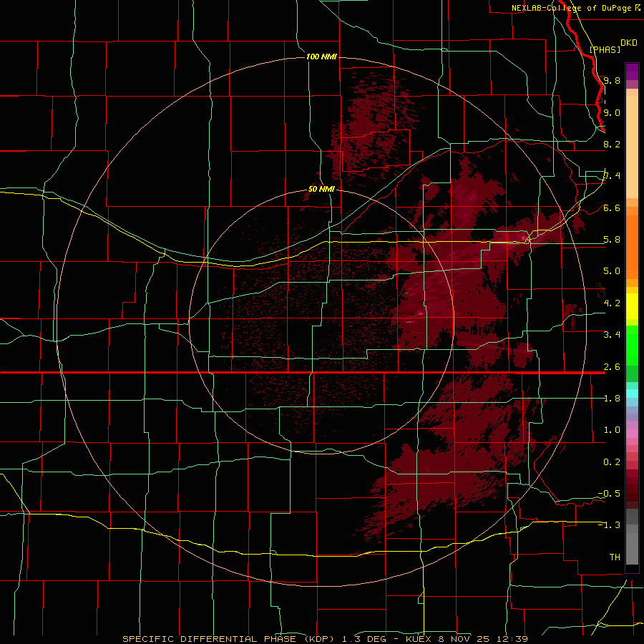The image size is (644, 644).
Task: Click the -0.5 legend value
Action: click(x=609, y=494)
